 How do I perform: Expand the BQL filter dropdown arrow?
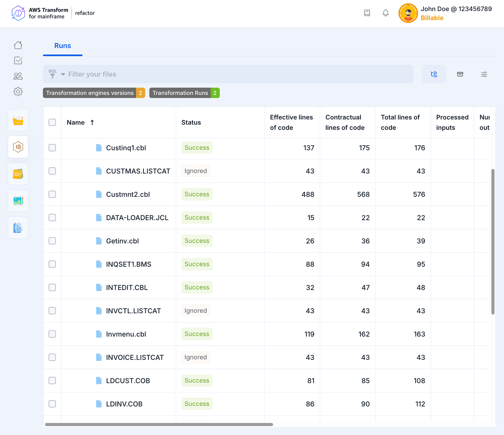point(63,75)
